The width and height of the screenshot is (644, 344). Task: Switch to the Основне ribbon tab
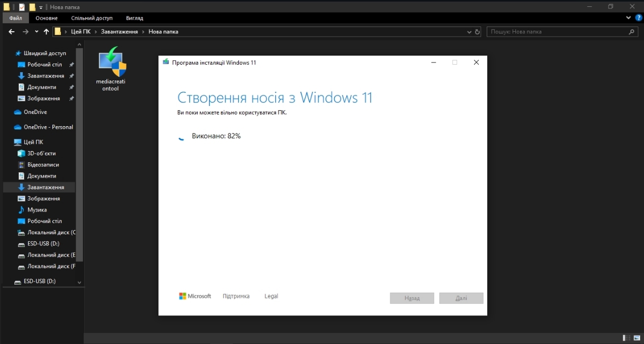click(47, 18)
